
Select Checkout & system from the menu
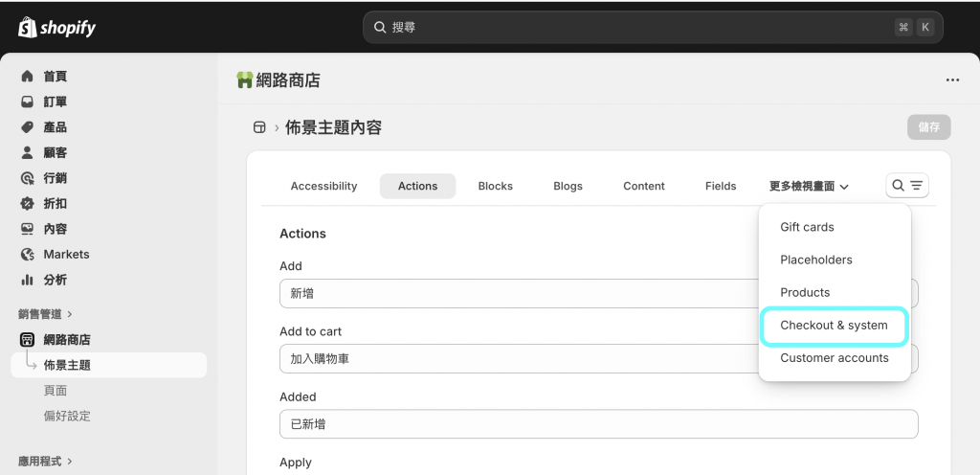(834, 326)
